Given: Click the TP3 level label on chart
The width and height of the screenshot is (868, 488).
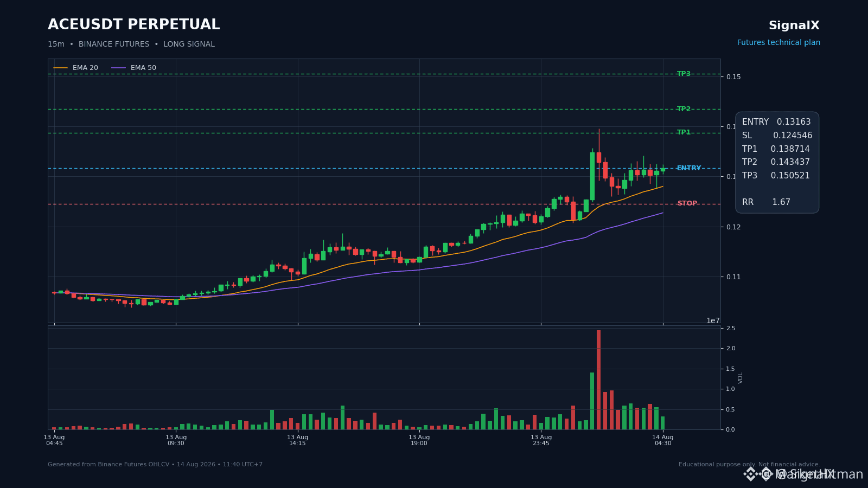Looking at the screenshot, I should (x=684, y=74).
